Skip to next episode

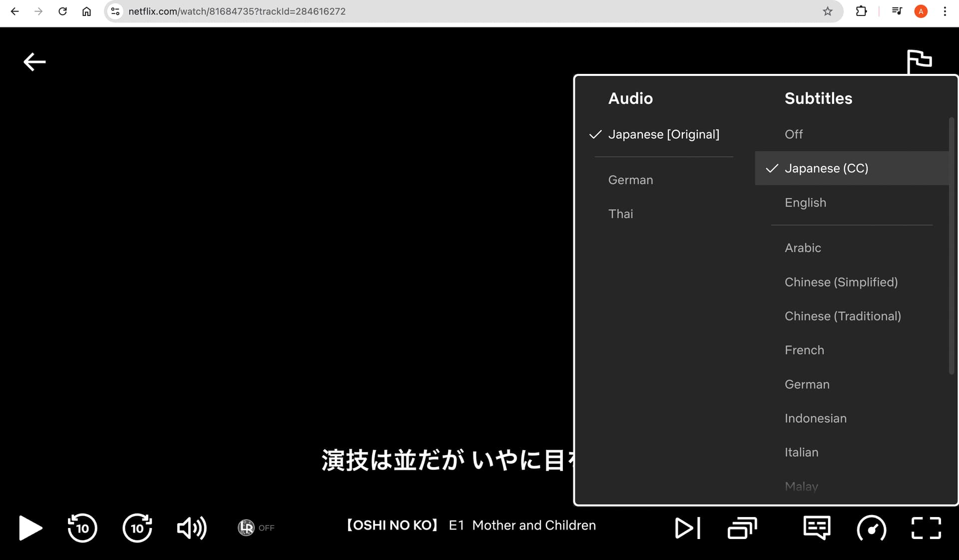[x=687, y=528]
